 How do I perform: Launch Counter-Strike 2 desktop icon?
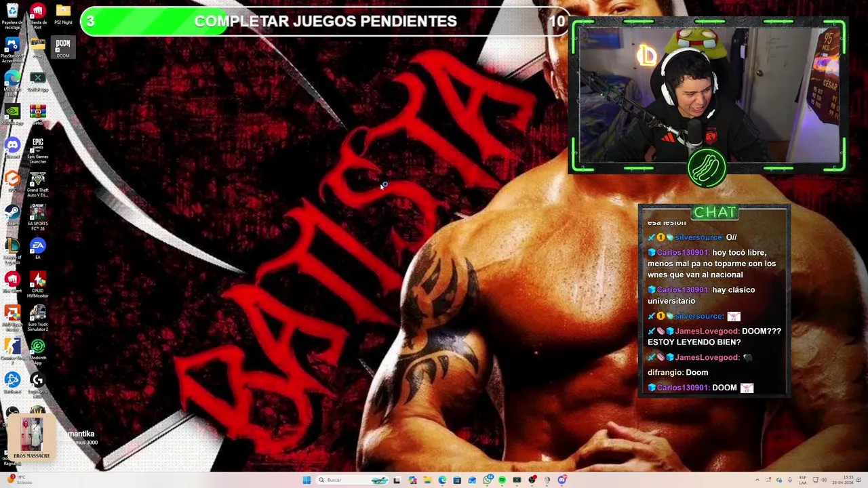12,352
